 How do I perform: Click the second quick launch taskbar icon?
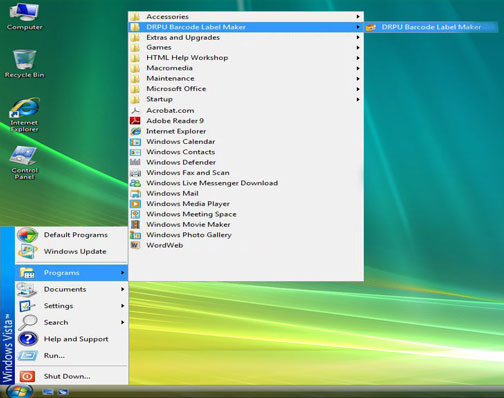pyautogui.click(x=63, y=391)
